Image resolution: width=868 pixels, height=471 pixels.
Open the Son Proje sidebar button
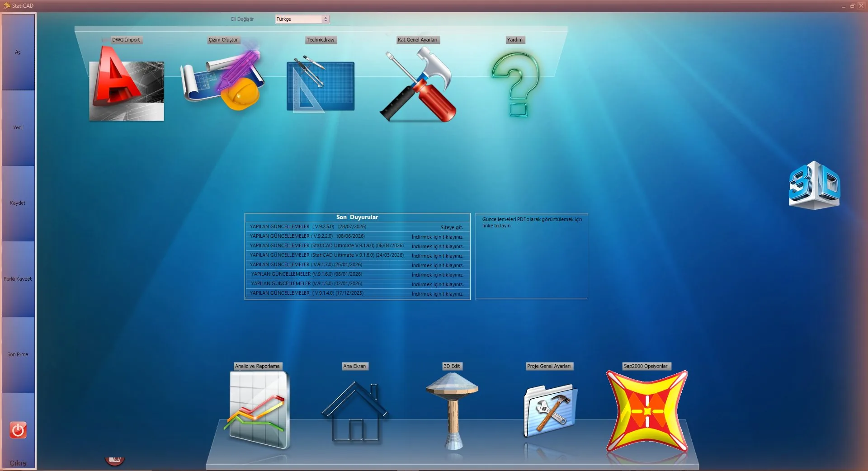[x=18, y=354]
